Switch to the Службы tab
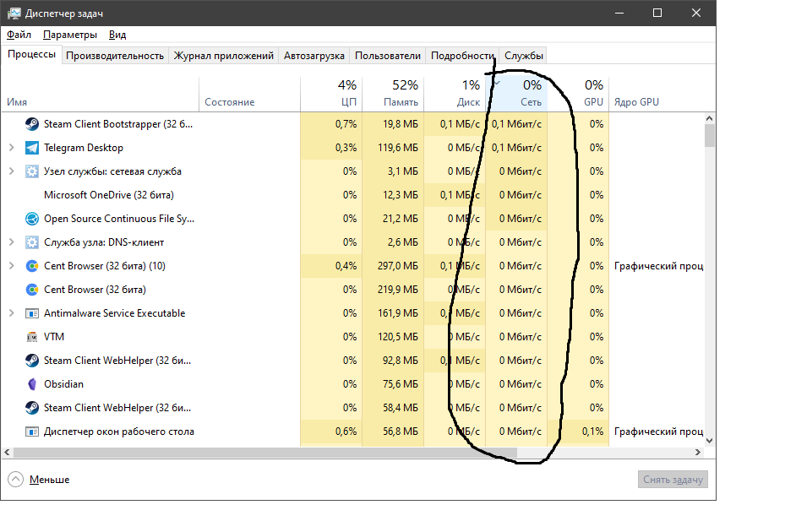The image size is (796, 532). tap(523, 56)
